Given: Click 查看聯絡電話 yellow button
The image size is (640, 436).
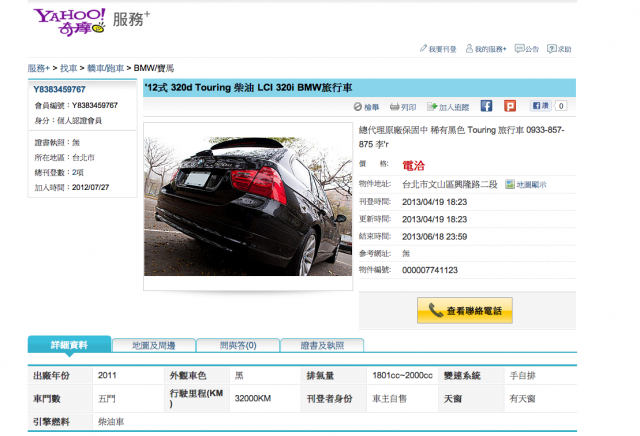Looking at the screenshot, I should (x=464, y=311).
